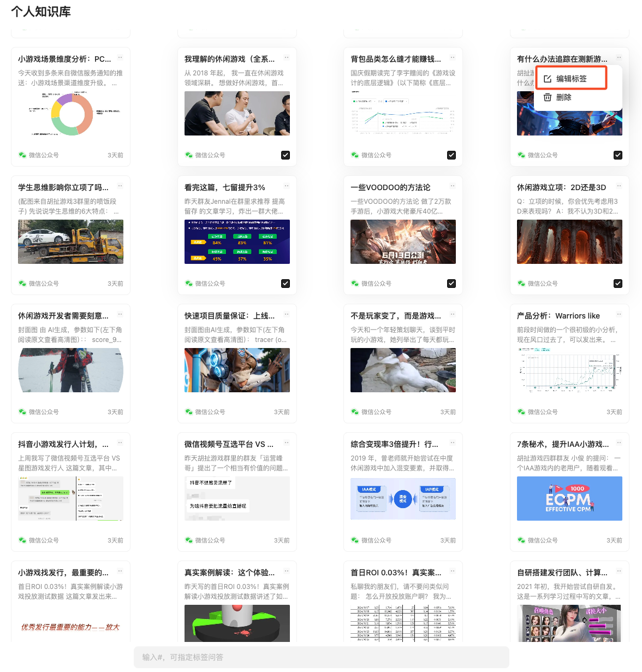Click the WeChat source icon on the 快速项目质量保证 card
642x672 pixels.
click(x=189, y=412)
